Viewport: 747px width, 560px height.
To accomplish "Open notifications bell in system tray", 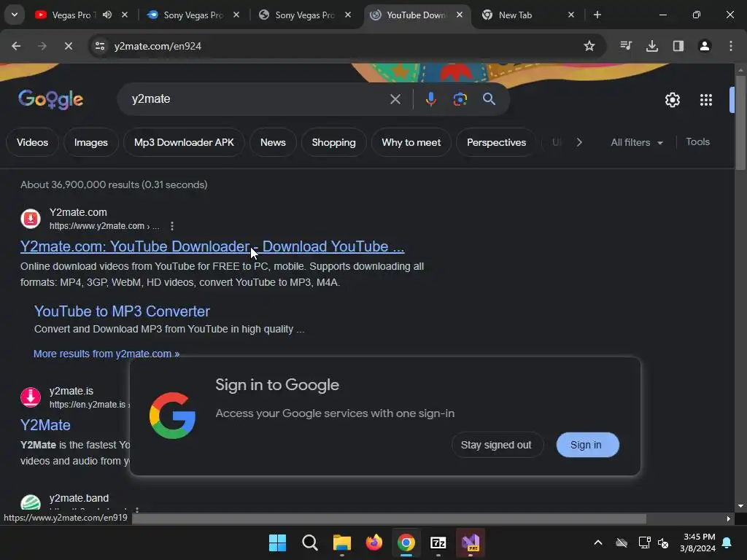I will click(727, 542).
